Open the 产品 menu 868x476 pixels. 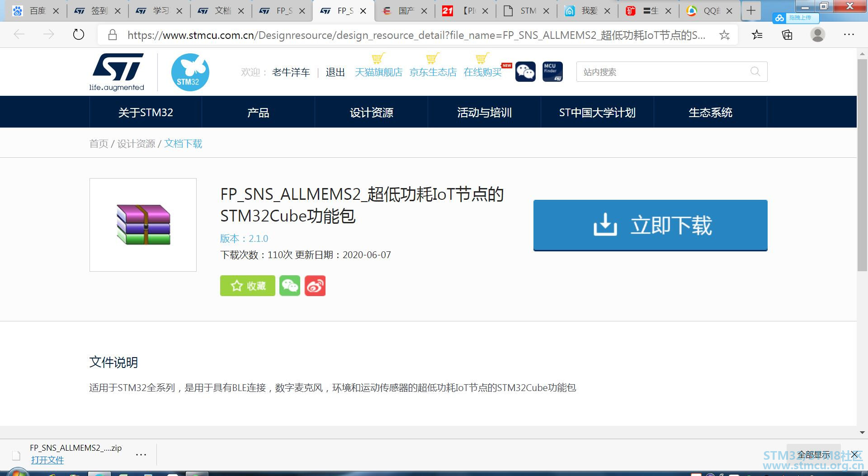pos(258,112)
